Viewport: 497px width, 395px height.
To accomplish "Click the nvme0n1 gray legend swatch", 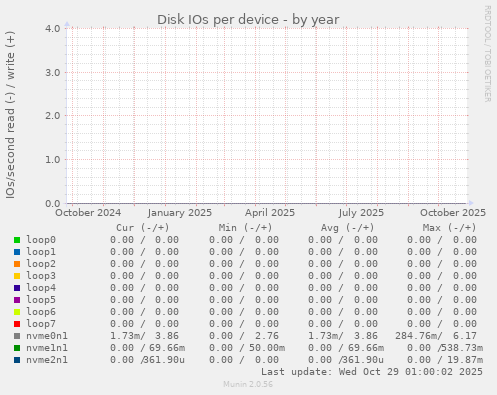I will tap(17, 336).
